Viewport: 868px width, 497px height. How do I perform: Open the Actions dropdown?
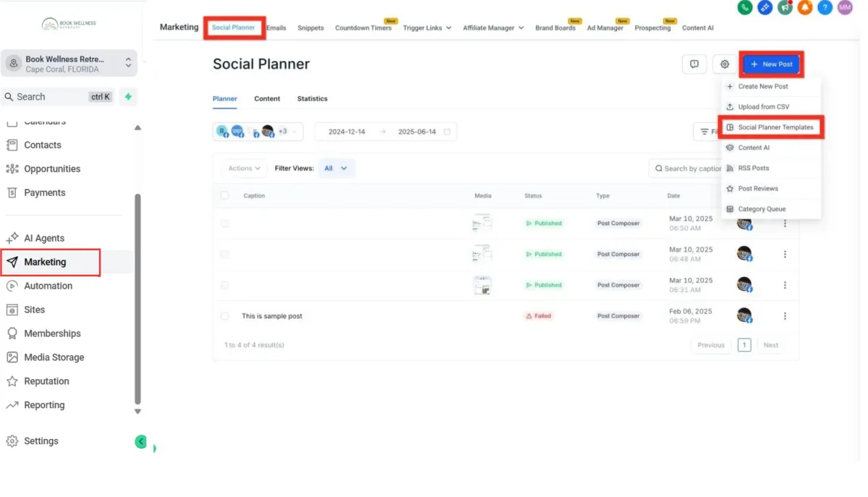click(244, 169)
